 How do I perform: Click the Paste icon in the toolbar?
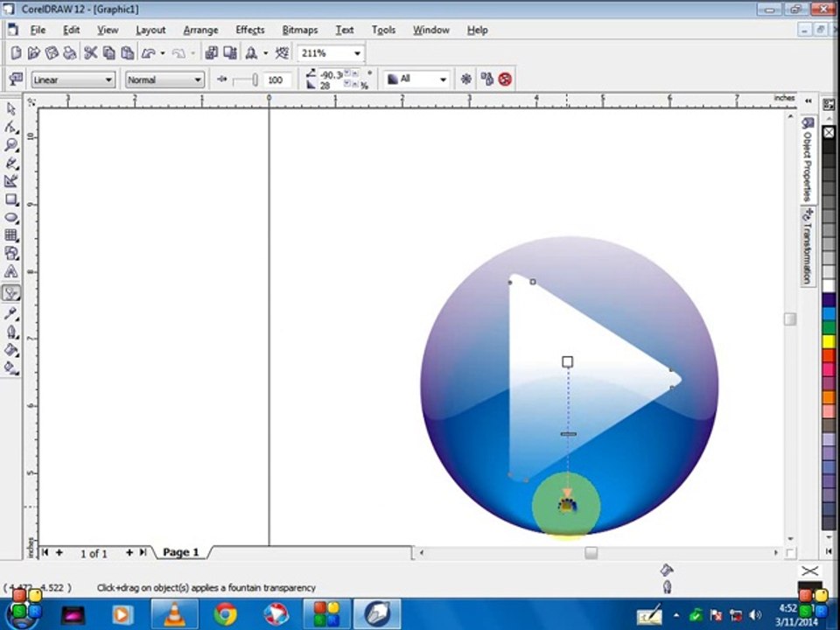tap(127, 52)
